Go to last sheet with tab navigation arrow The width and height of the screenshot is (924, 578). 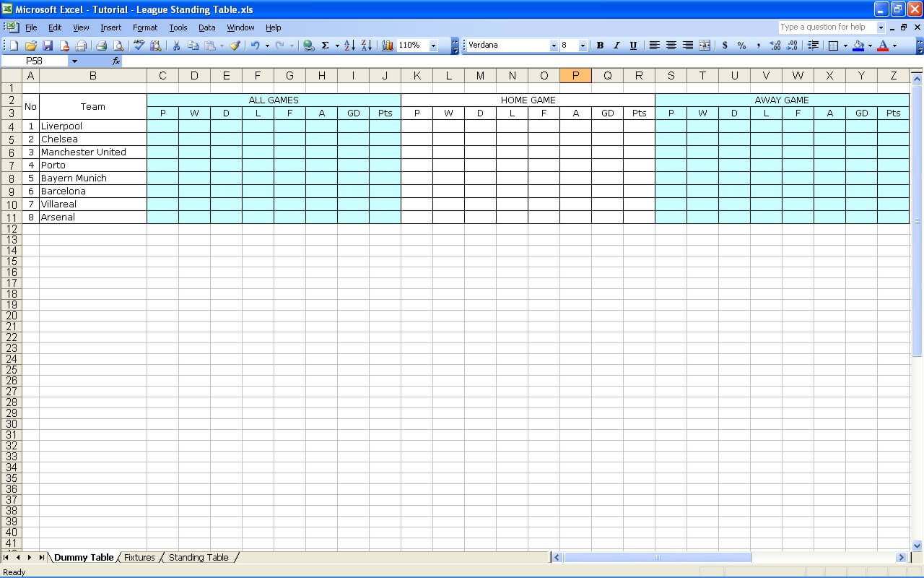(42, 558)
